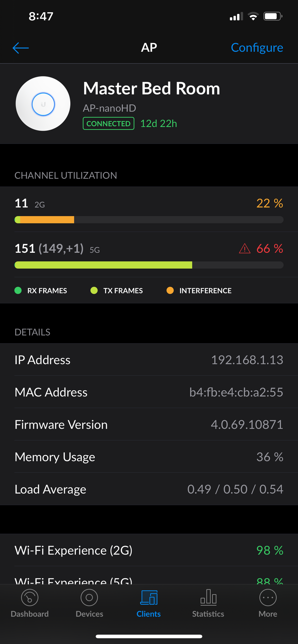Tap the nanoHD access point thumbnail

coord(43,104)
